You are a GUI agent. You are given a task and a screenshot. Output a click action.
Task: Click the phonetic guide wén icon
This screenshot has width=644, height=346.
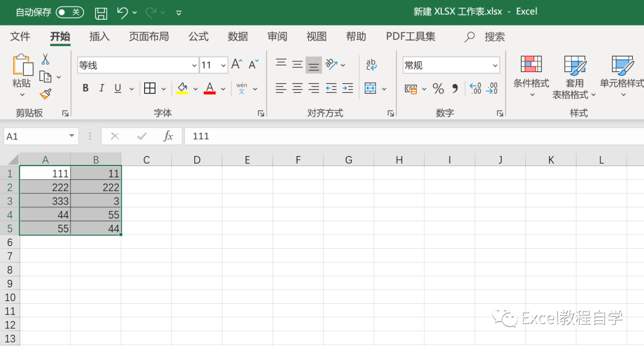pos(242,88)
